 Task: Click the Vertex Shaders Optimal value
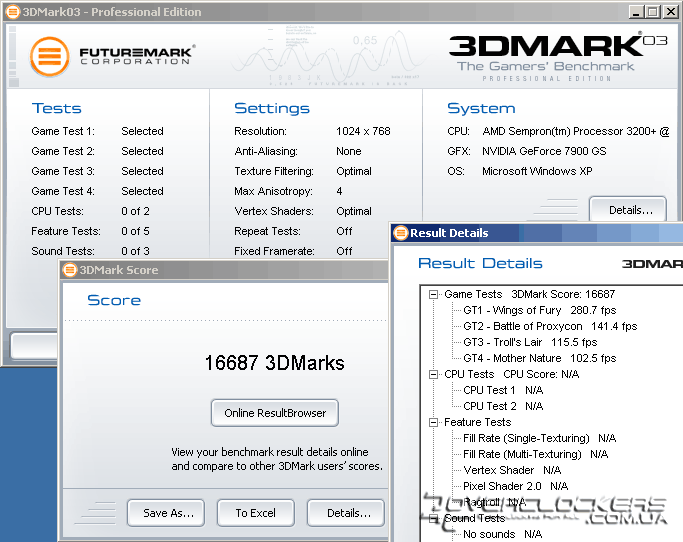click(x=354, y=211)
